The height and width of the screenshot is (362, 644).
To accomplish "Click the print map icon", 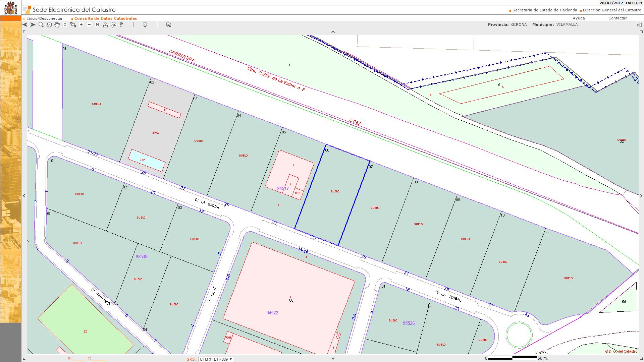I will click(x=113, y=25).
